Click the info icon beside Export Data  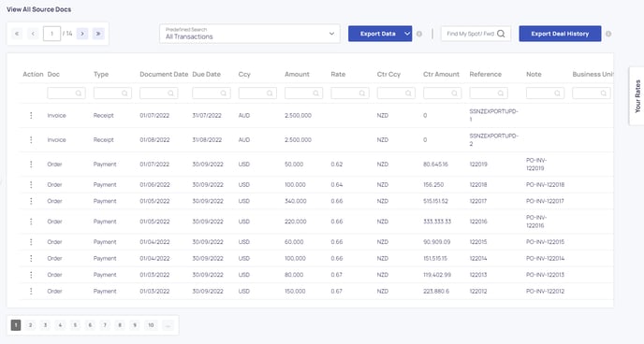419,34
